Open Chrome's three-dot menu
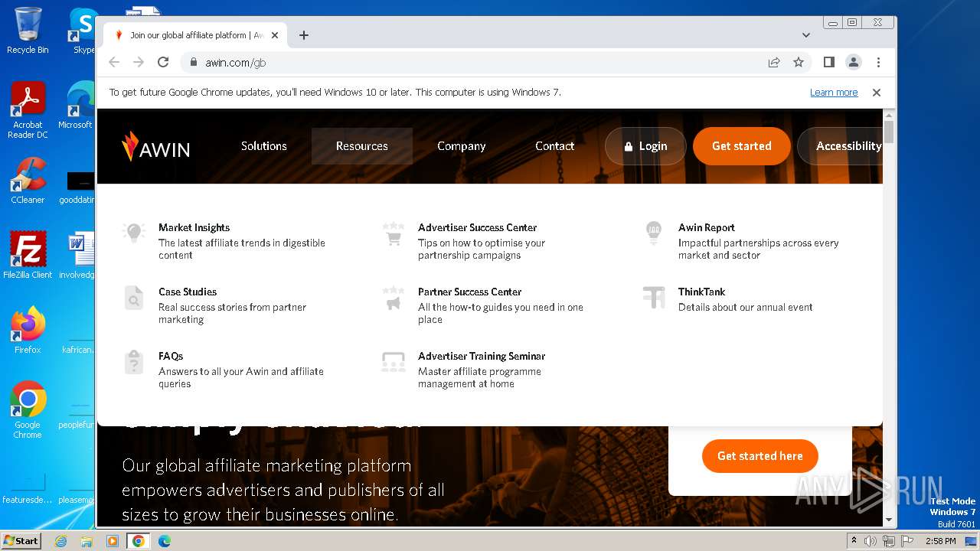The height and width of the screenshot is (551, 980). click(878, 63)
